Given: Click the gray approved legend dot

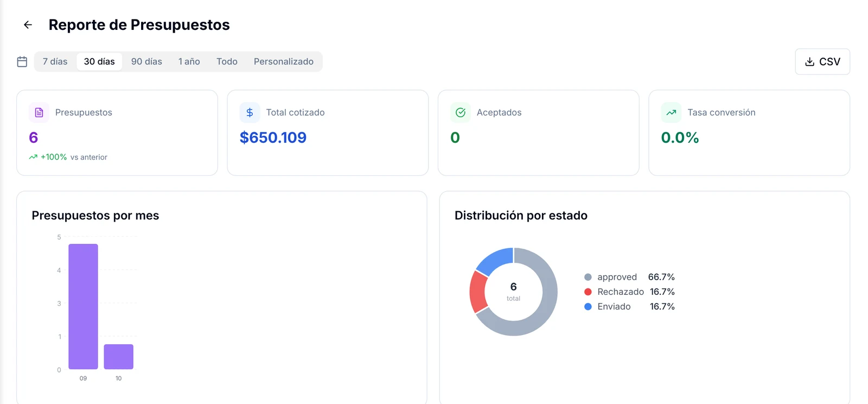Looking at the screenshot, I should 588,277.
